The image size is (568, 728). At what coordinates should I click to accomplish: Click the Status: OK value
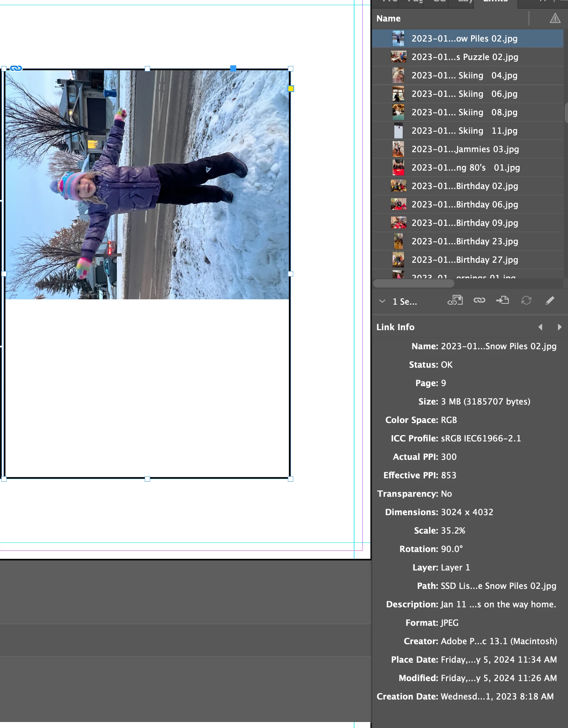tap(447, 365)
